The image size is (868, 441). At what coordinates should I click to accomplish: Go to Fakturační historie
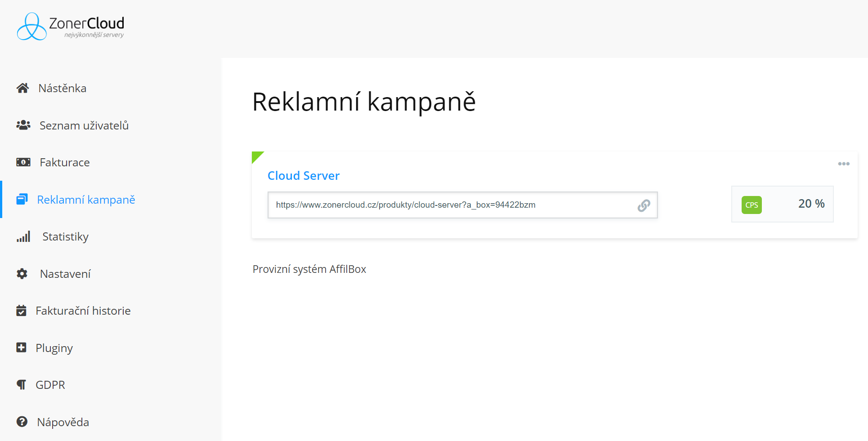(x=83, y=311)
